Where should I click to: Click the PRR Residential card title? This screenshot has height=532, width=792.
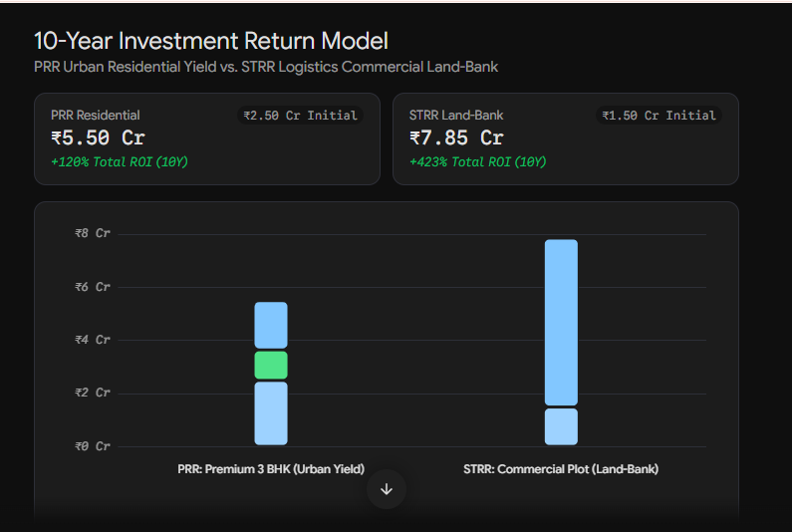pos(96,116)
